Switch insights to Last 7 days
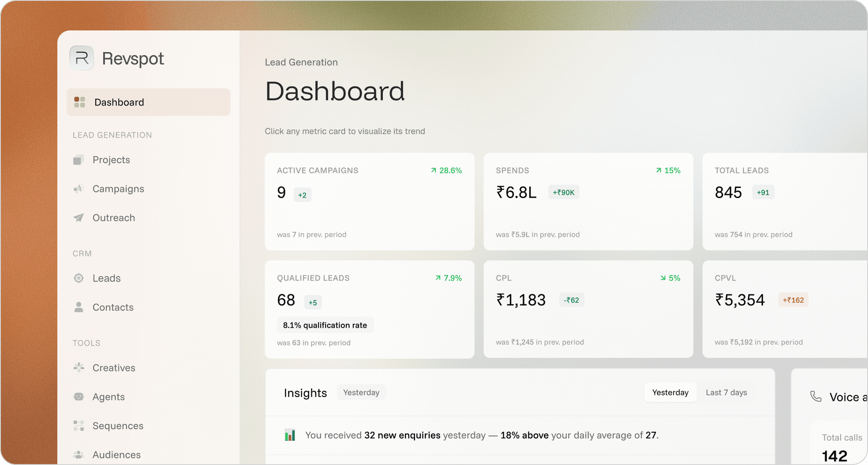This screenshot has width=868, height=465. coord(726,392)
